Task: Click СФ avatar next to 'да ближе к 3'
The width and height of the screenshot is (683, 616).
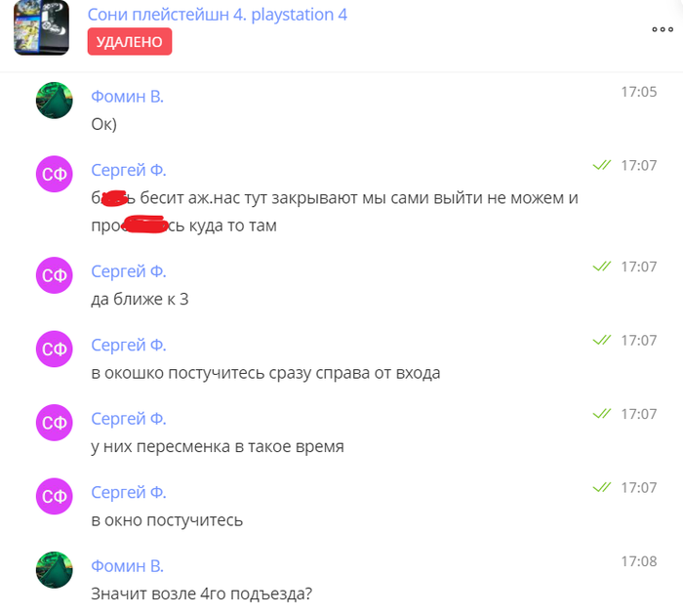Action: coord(55,275)
